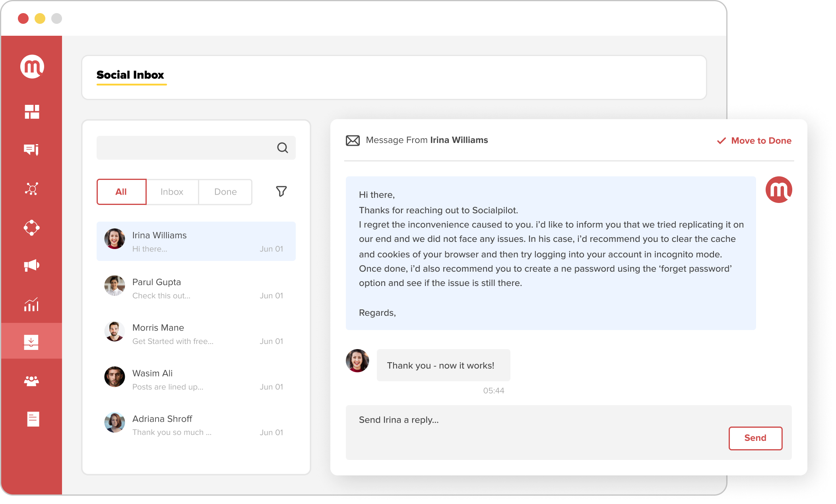Open the connections network icon in sidebar
The image size is (836, 504).
[31, 189]
